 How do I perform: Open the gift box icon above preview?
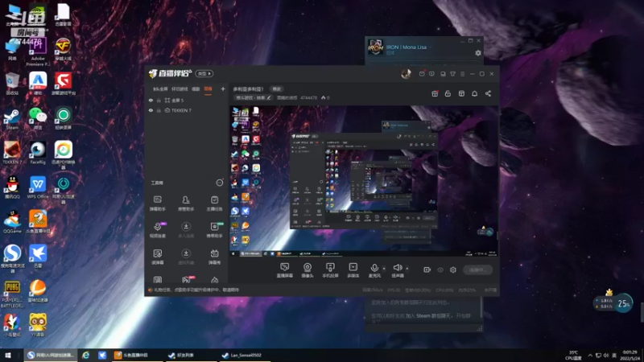[x=435, y=93]
